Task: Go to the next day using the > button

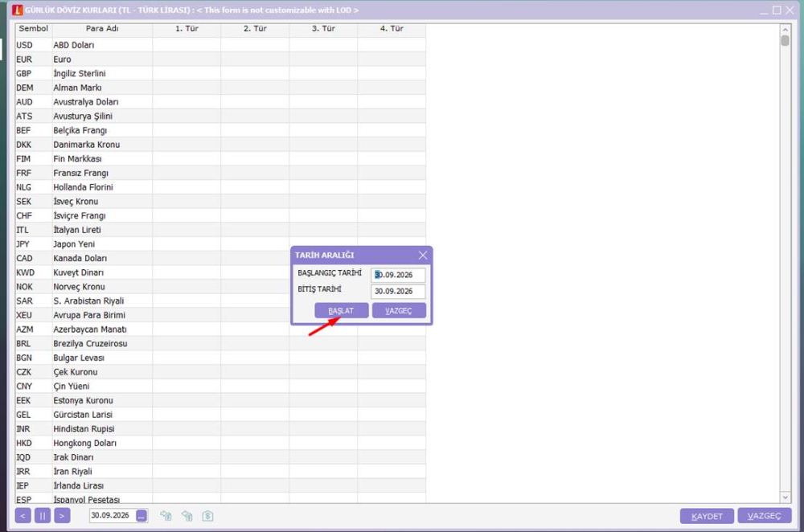Action: tap(62, 516)
